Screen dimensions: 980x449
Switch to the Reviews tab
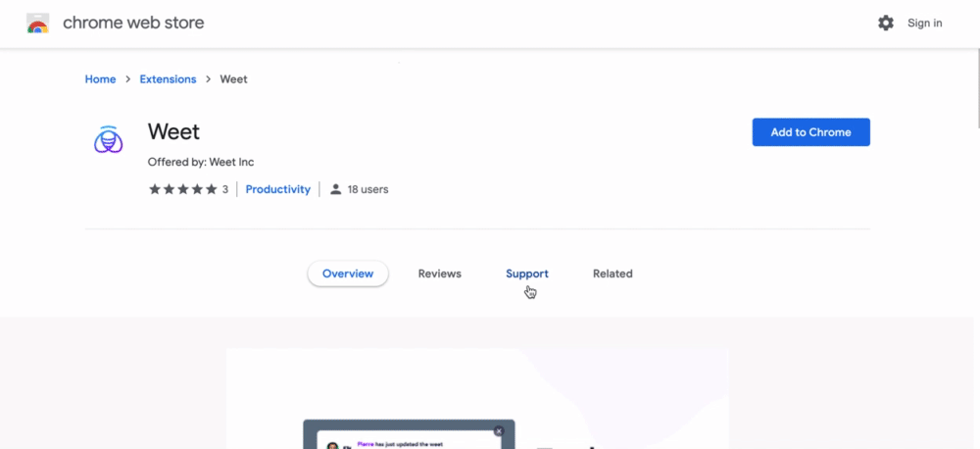click(x=439, y=274)
